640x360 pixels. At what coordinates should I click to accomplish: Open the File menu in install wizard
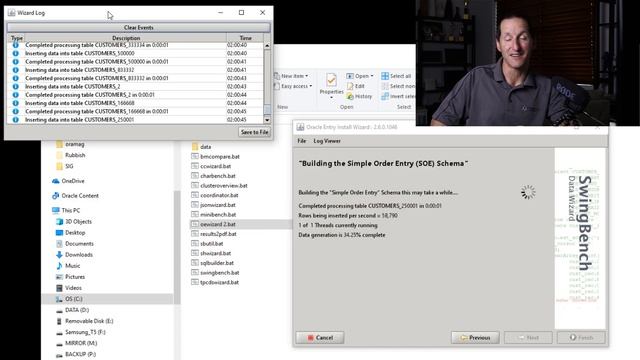point(302,141)
